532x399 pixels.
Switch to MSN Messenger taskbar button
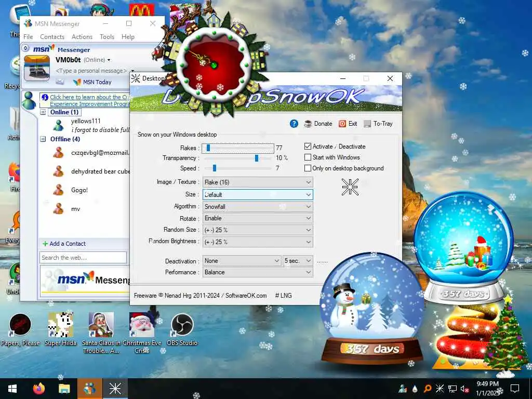click(89, 389)
